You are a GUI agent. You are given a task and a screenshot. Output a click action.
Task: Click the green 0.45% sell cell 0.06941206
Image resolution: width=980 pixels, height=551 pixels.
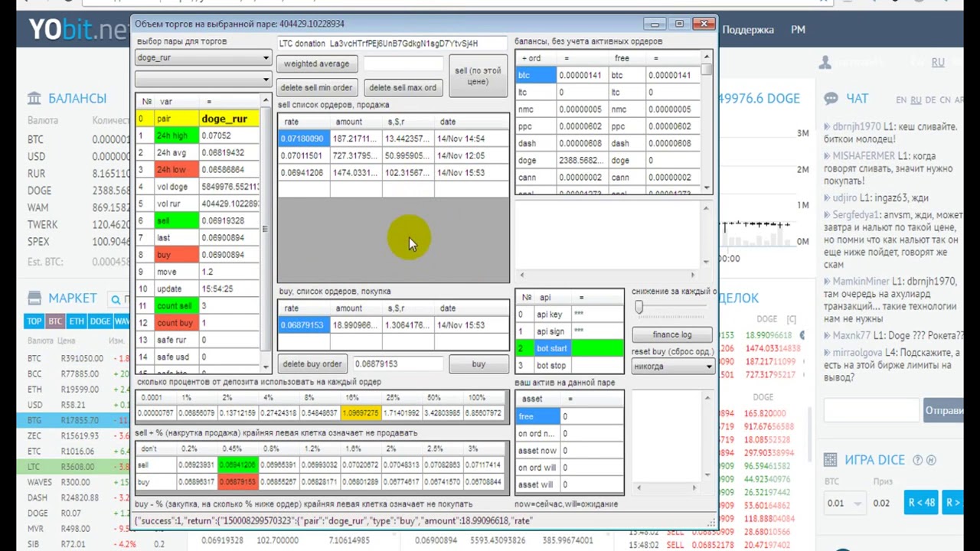click(238, 465)
